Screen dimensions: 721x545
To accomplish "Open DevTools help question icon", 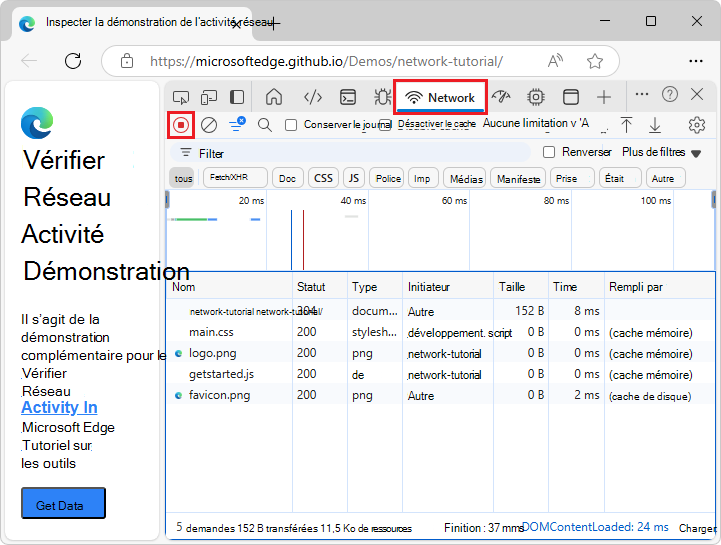I will click(x=670, y=94).
